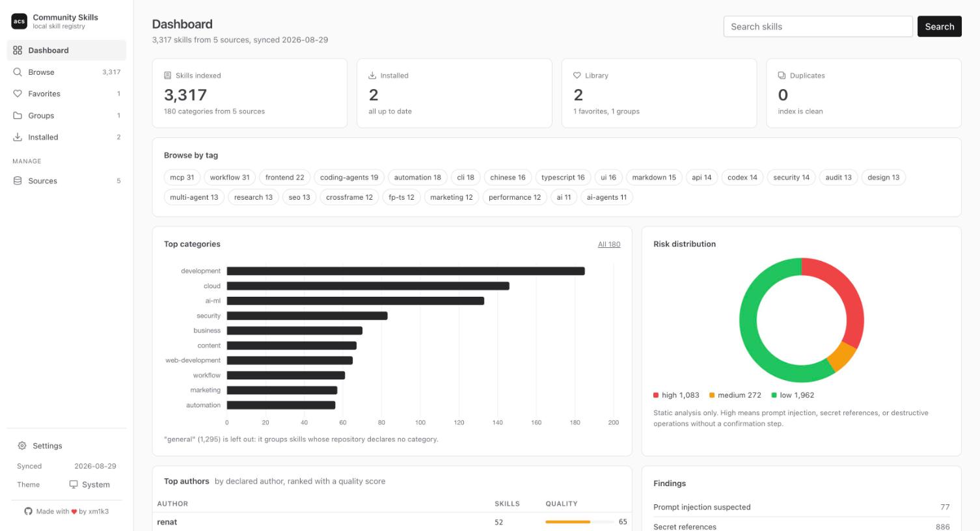
Task: Click the Library card heart icon
Action: [577, 75]
